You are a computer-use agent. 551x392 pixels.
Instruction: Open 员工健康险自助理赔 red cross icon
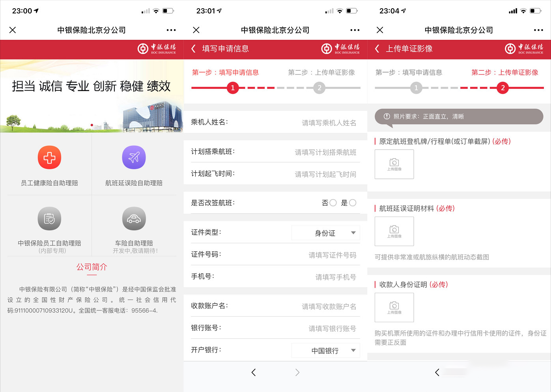(49, 157)
